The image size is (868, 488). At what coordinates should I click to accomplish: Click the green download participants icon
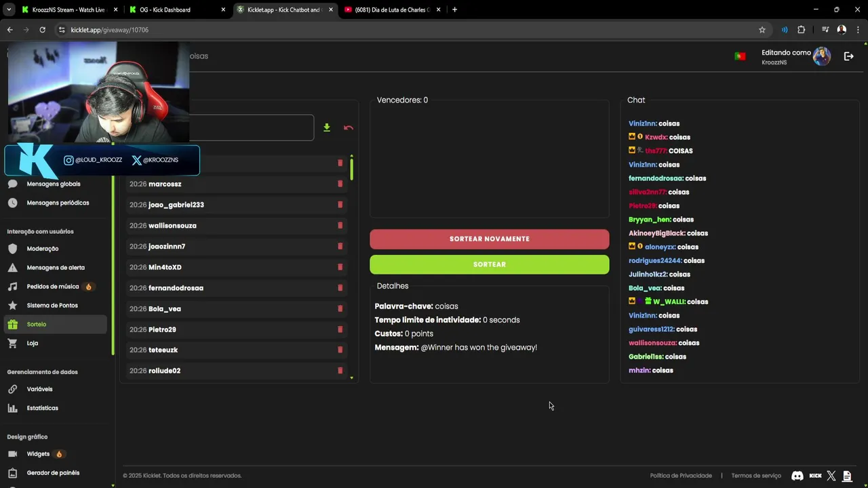click(x=327, y=127)
